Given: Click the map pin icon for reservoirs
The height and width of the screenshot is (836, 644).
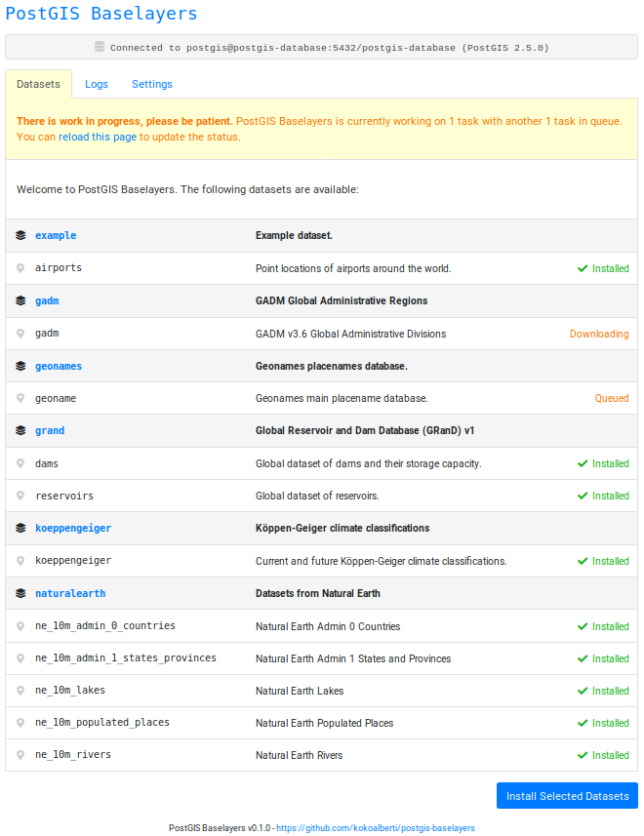Looking at the screenshot, I should (x=20, y=496).
